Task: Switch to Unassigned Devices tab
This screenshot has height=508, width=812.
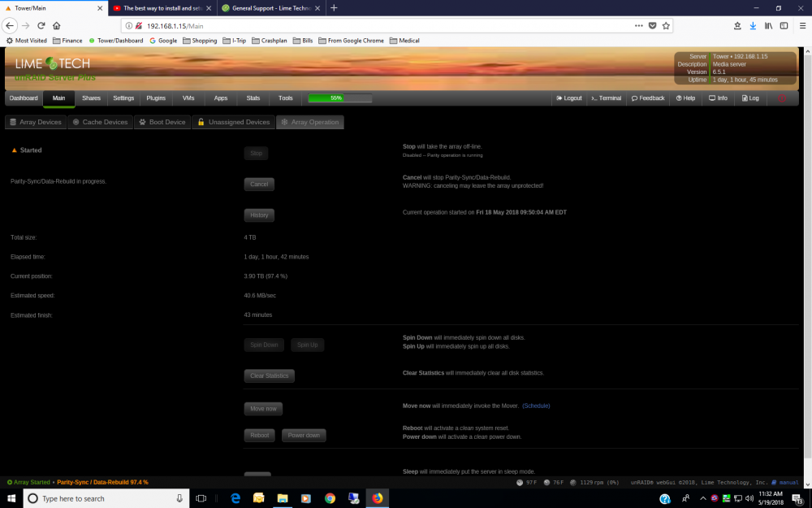Action: [234, 122]
